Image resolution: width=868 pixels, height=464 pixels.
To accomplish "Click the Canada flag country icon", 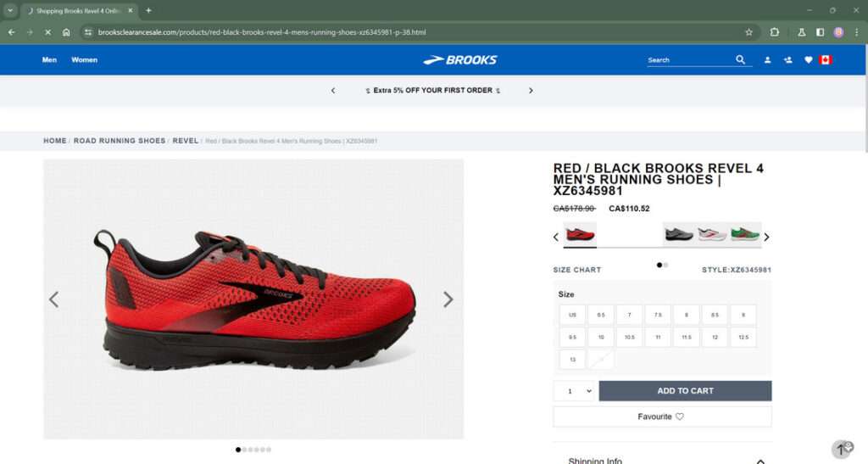I will (x=826, y=59).
